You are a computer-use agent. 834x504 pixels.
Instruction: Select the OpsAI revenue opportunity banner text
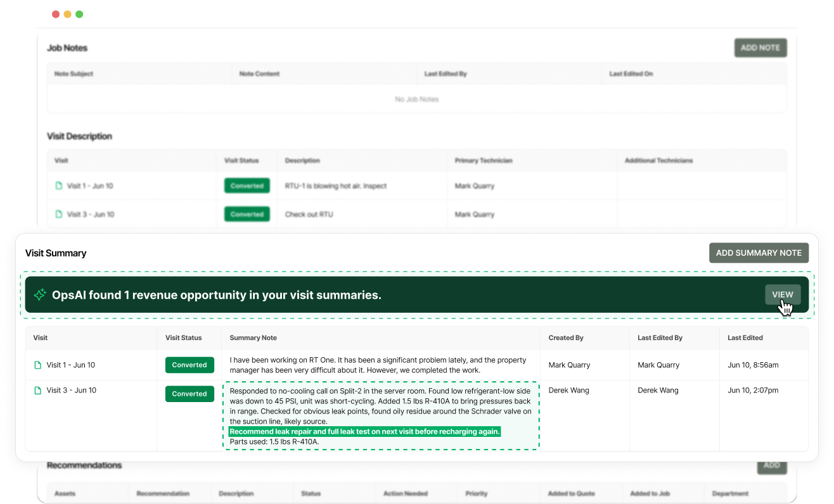217,295
